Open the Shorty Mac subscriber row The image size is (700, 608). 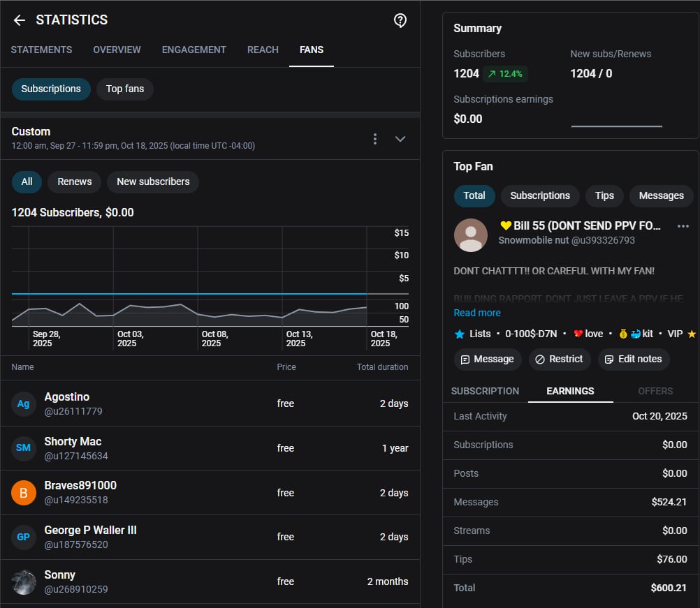pos(210,448)
